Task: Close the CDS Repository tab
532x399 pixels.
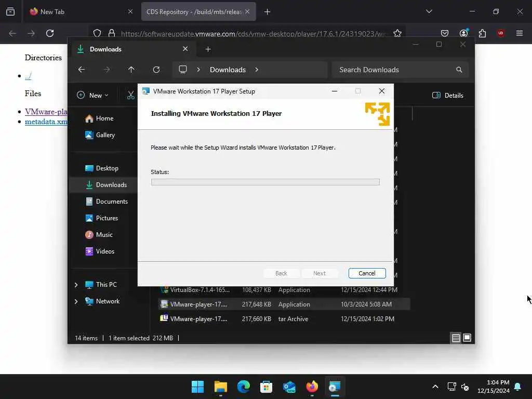Action: click(x=247, y=11)
